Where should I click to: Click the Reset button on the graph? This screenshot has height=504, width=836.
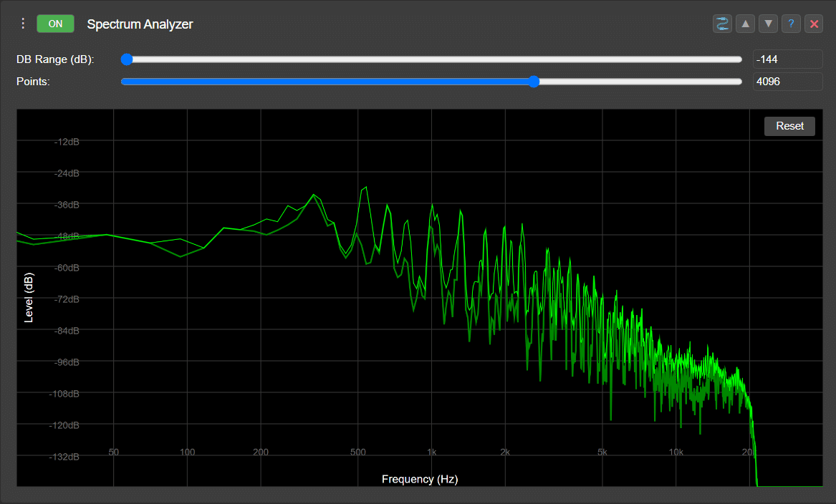(789, 126)
